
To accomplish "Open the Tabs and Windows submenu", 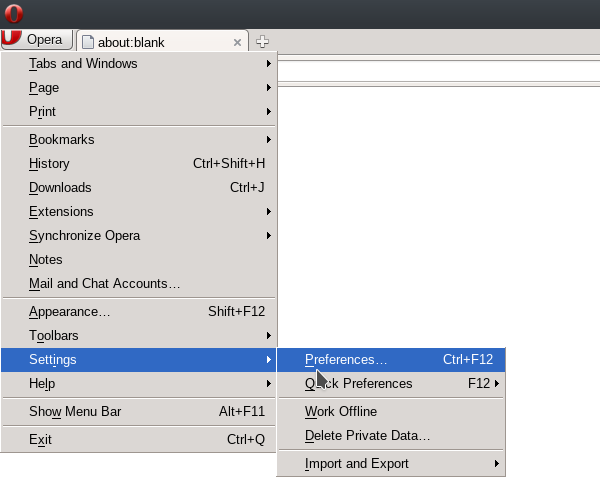I will (x=139, y=64).
